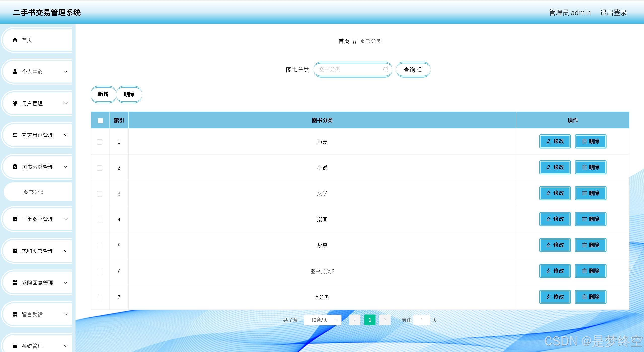The width and height of the screenshot is (644, 352).
Task: Open 首页 in the sidebar
Action: click(37, 40)
